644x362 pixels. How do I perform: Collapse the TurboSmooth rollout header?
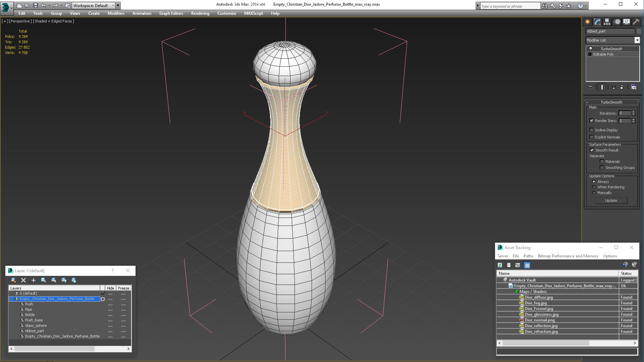(611, 102)
